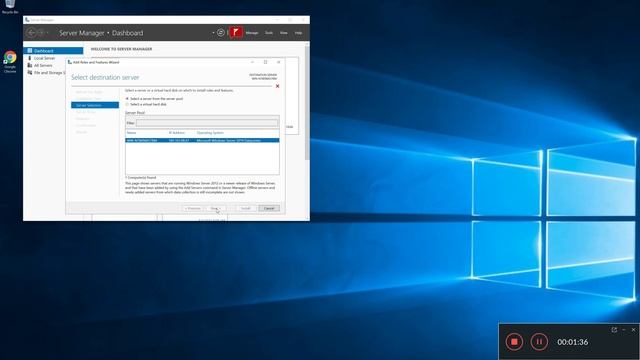Go to the Before You Begin wizard step
Screen dimensions: 640x360
pyautogui.click(x=89, y=92)
